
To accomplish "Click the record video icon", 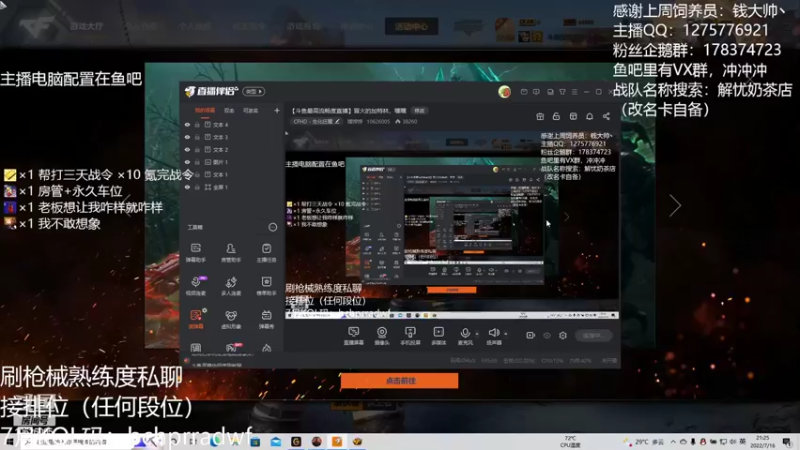I will 530,335.
